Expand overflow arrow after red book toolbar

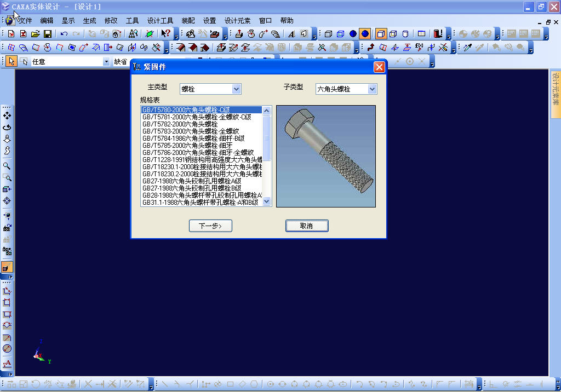coord(449,34)
